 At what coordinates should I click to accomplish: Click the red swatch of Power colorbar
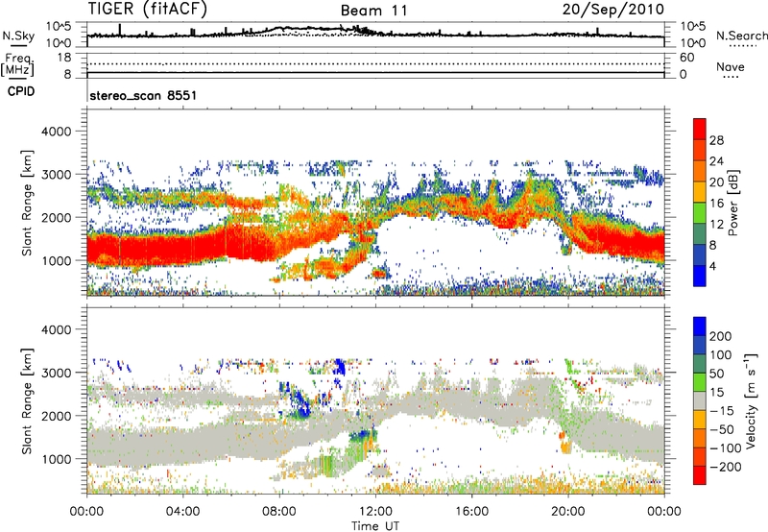[700, 129]
